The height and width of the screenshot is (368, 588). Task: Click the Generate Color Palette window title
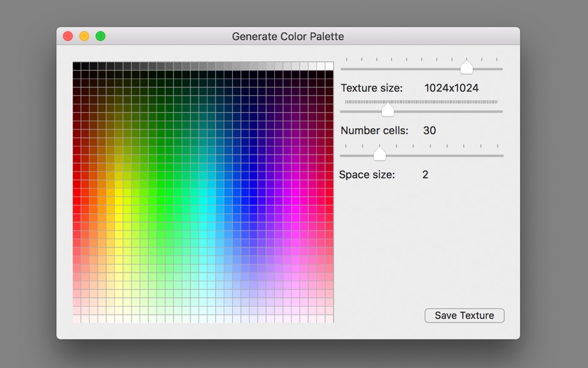click(x=288, y=37)
